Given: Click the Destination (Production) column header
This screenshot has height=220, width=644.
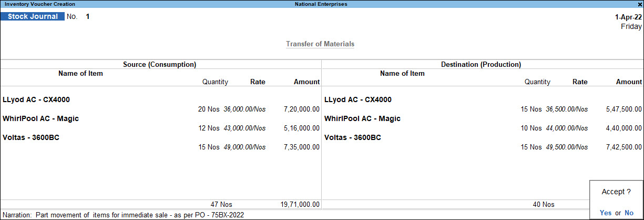Looking at the screenshot, I should [481, 64].
